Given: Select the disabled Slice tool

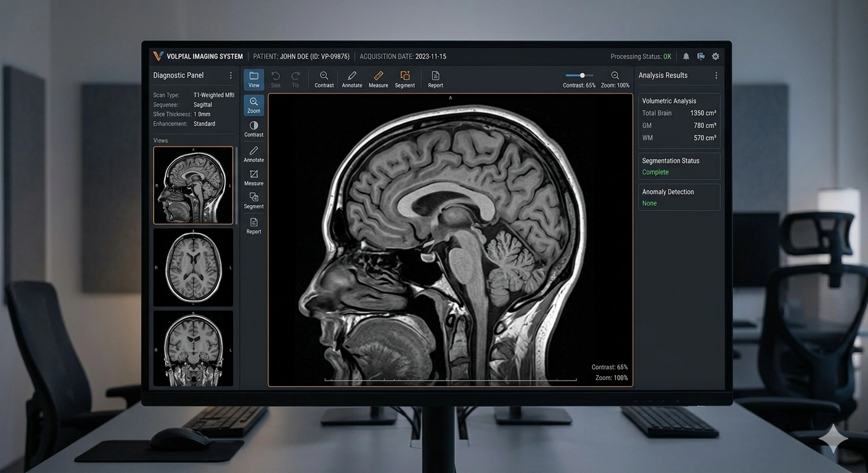Looking at the screenshot, I should 275,78.
